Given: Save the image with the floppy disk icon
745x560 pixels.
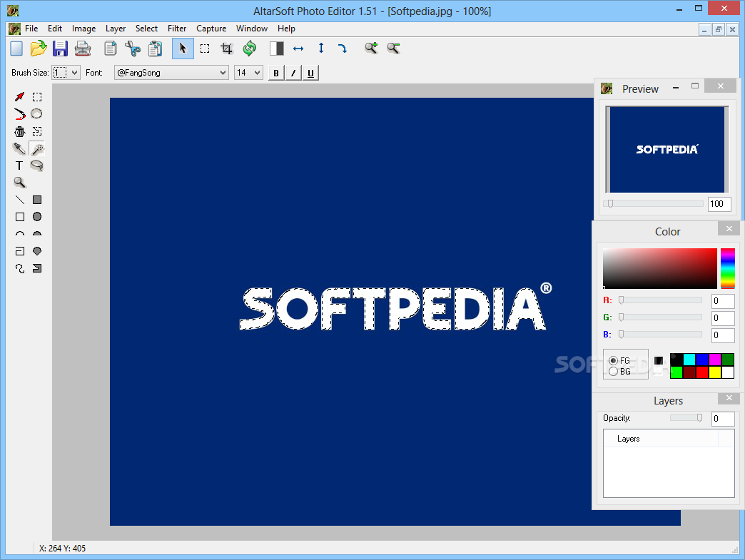Looking at the screenshot, I should tap(61, 49).
